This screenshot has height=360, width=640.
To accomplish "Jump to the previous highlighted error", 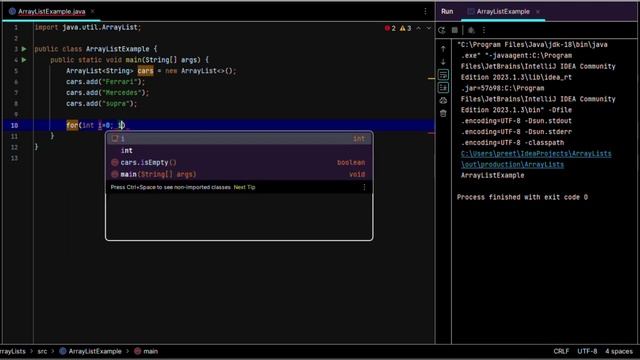I will (x=418, y=28).
